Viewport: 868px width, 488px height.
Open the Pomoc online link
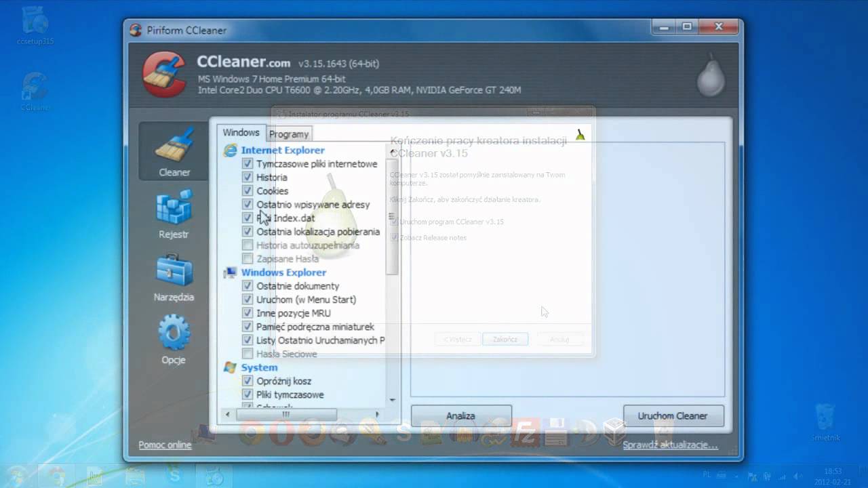pyautogui.click(x=165, y=445)
